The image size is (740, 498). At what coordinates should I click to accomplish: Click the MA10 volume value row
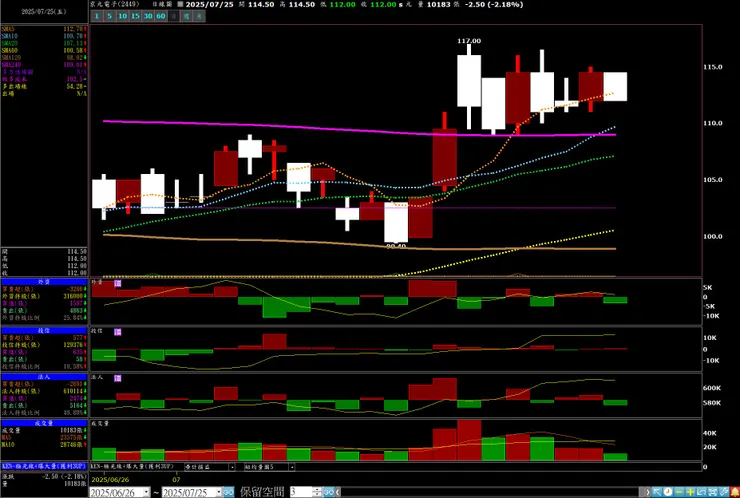click(x=44, y=445)
